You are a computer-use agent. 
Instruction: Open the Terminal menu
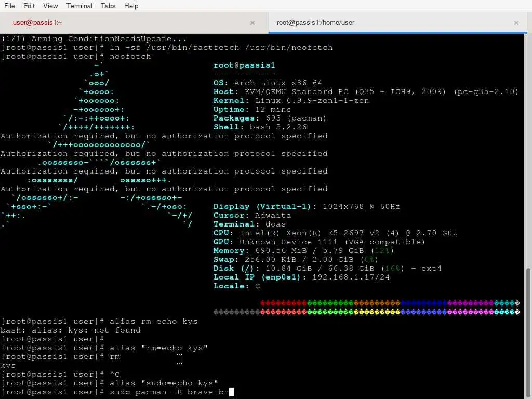(x=79, y=6)
